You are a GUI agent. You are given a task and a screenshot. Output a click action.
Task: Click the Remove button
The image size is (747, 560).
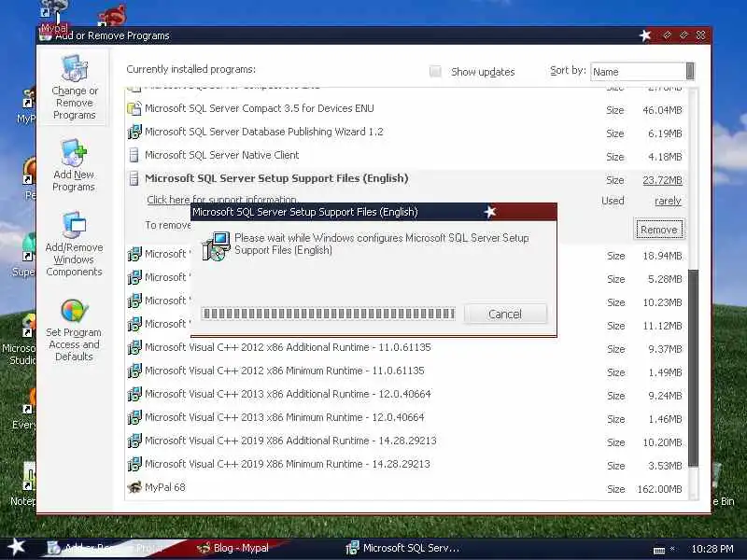pyautogui.click(x=659, y=230)
